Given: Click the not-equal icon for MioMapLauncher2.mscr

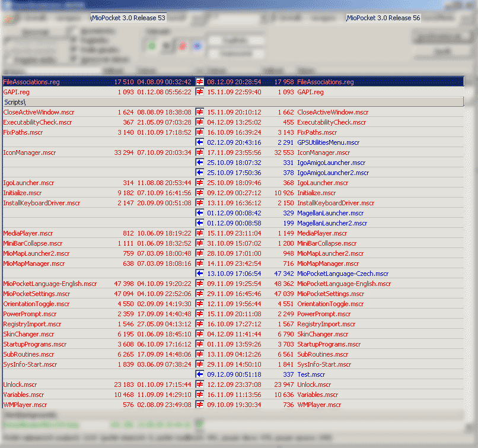Looking at the screenshot, I should click(200, 253).
